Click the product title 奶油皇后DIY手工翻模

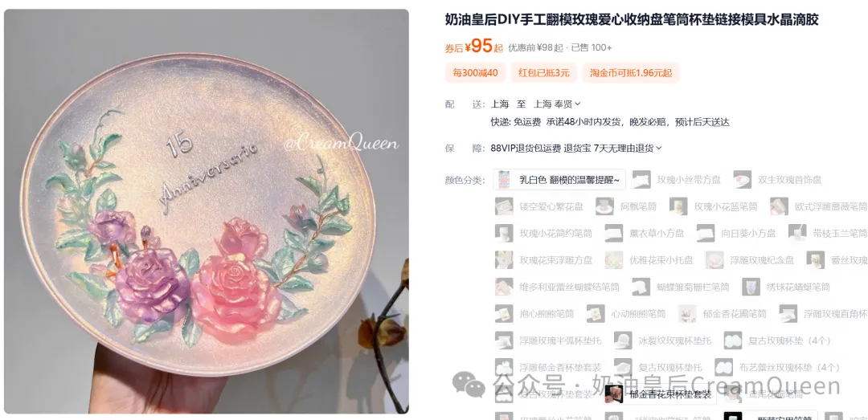click(632, 20)
